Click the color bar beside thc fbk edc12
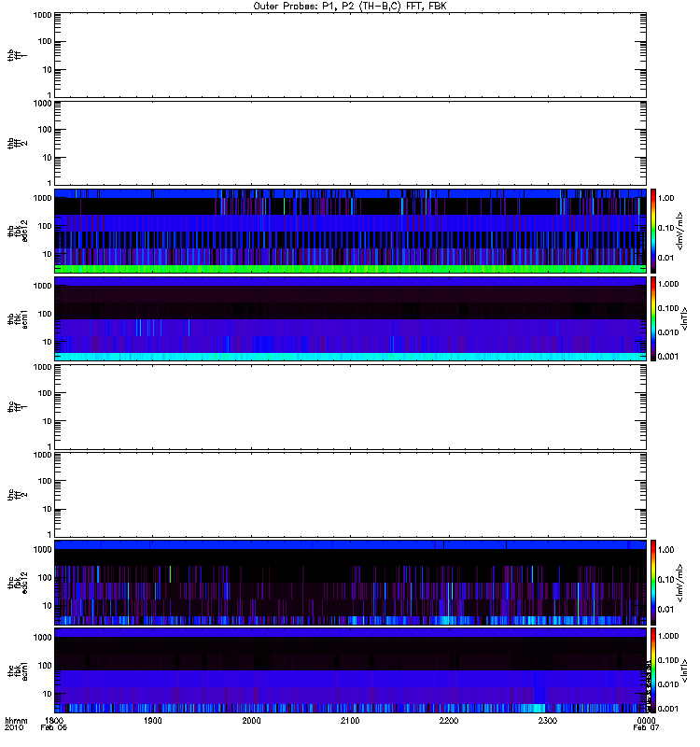This screenshot has width=700, height=747. 653,582
